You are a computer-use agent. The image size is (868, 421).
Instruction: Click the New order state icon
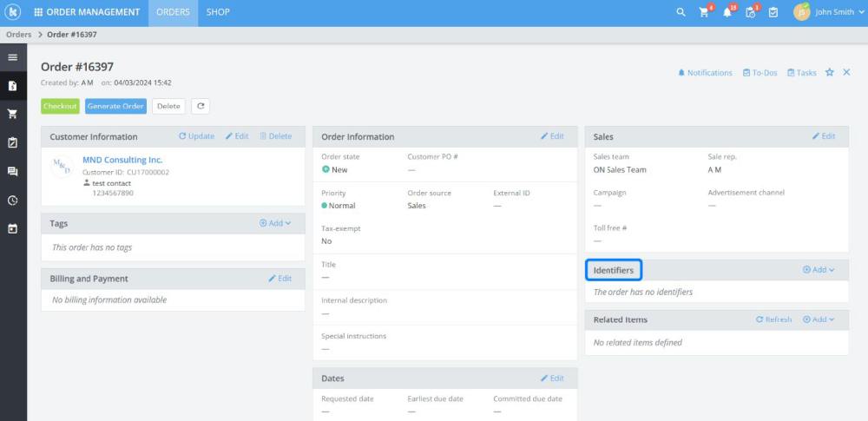coord(325,169)
